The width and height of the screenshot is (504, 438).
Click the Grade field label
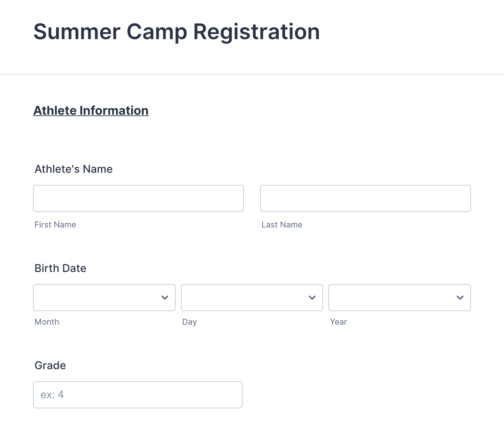point(50,365)
